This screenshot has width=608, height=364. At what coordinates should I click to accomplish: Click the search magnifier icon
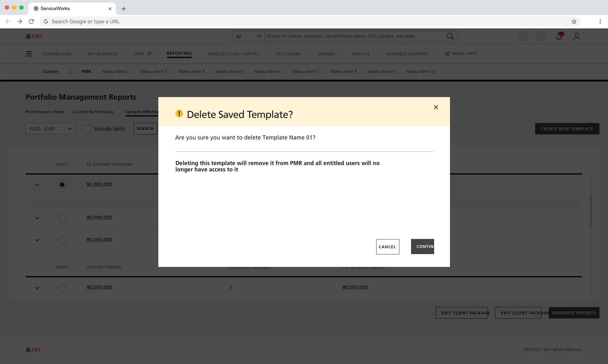(450, 36)
